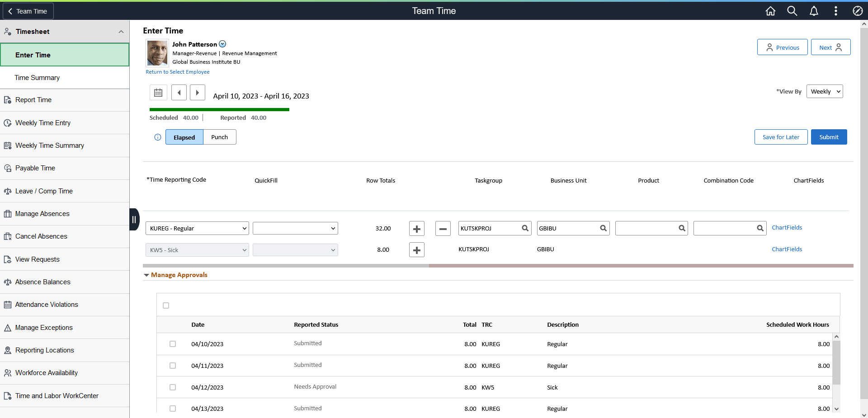Follow Return to Select Employee link
The width and height of the screenshot is (868, 418).
178,72
